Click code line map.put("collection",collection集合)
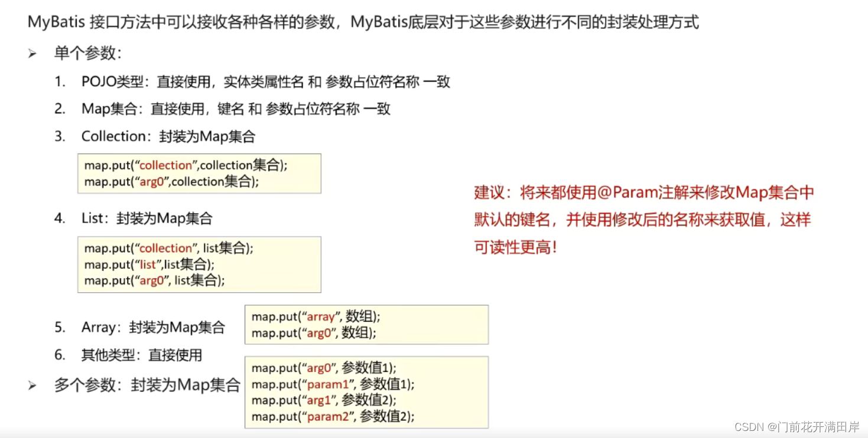Screen dimensions: 868x438 (x=186, y=165)
